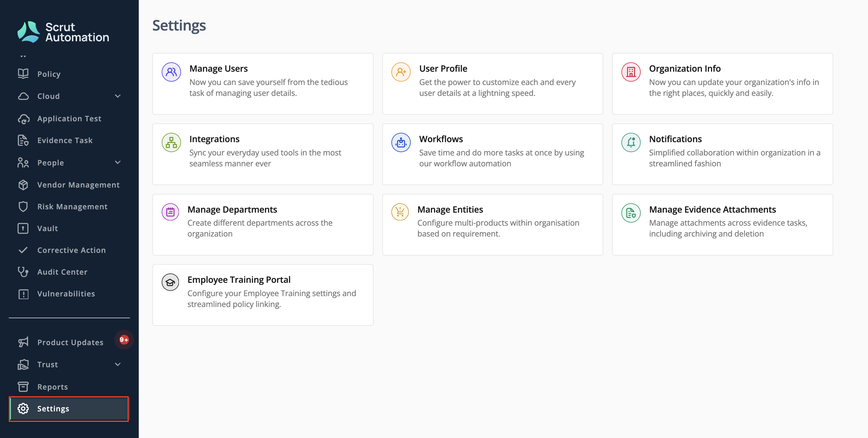Open the Organization Info title link
Viewport: 868px width, 438px height.
coord(685,68)
